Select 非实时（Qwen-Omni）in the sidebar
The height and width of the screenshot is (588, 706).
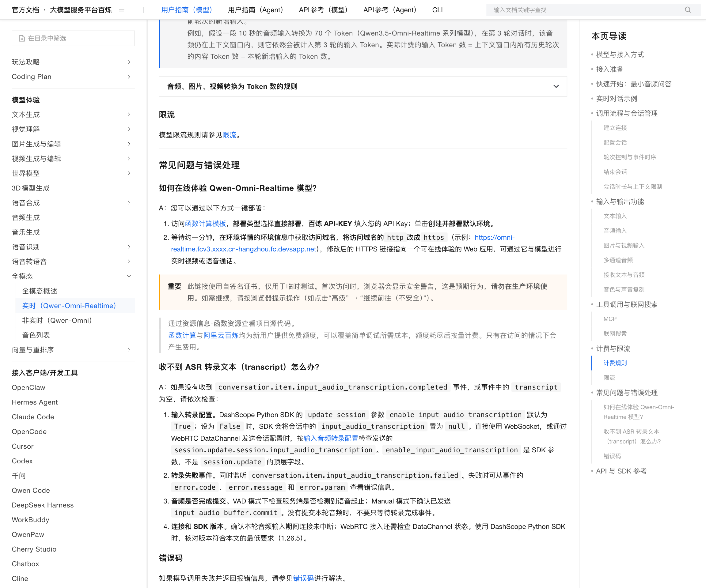click(x=57, y=320)
